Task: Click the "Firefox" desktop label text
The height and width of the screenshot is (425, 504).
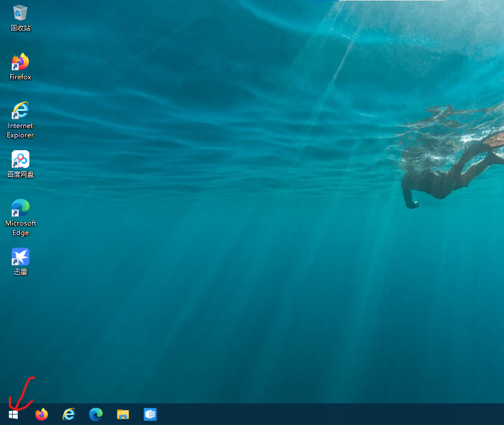Action: click(21, 77)
